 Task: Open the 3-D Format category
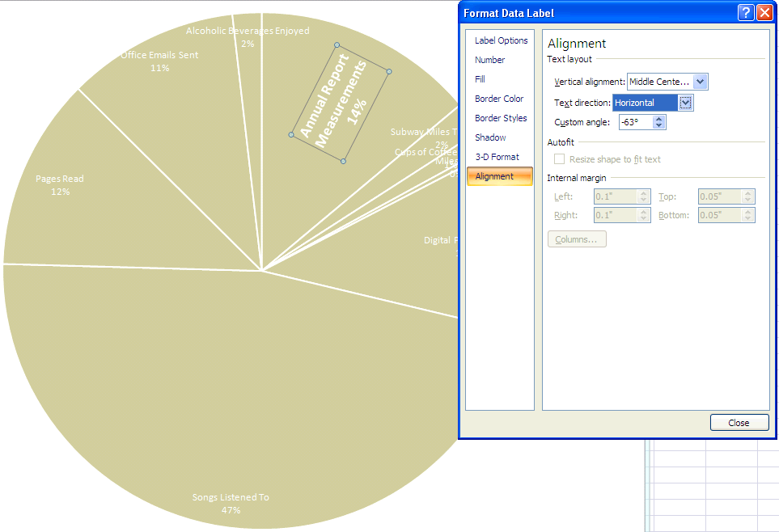(x=497, y=157)
